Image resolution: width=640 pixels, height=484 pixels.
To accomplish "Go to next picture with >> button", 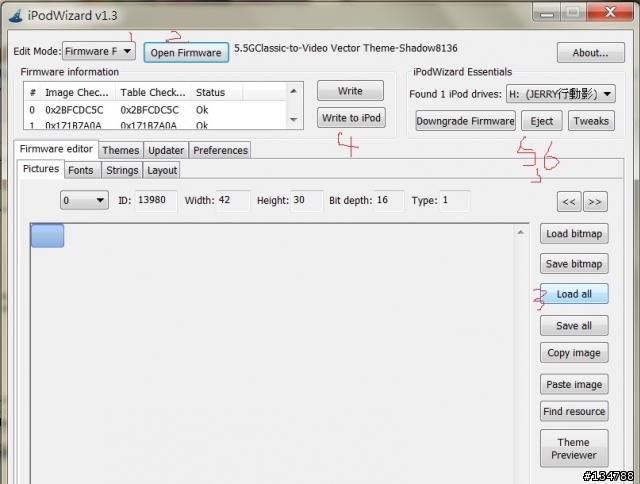I will 595,202.
